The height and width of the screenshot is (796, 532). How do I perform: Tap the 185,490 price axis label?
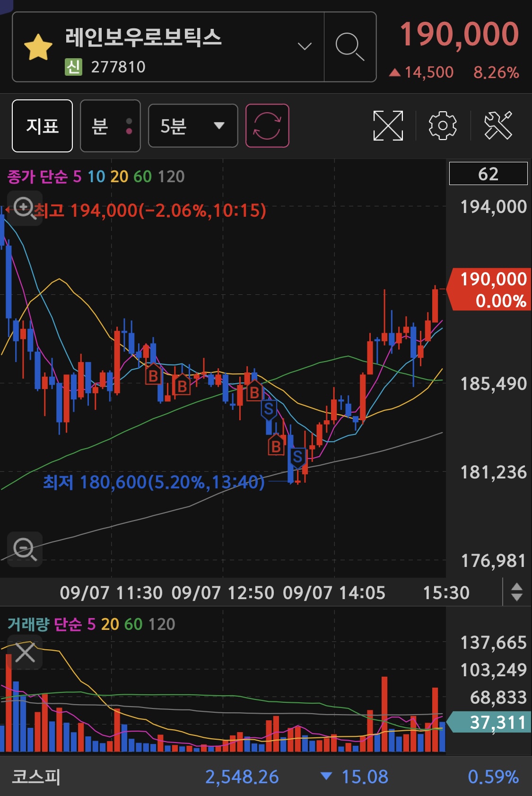493,383
